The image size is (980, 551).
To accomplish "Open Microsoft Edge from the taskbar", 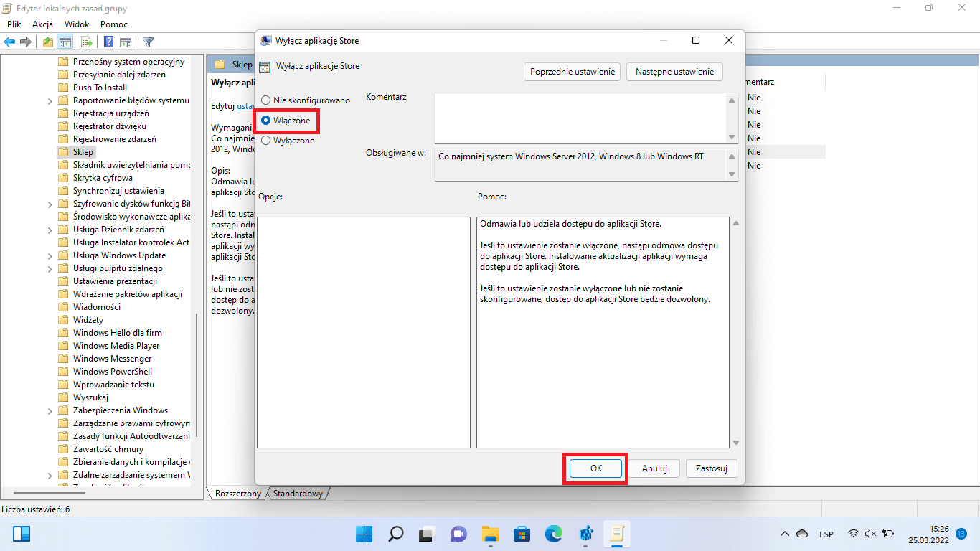I will pos(553,534).
